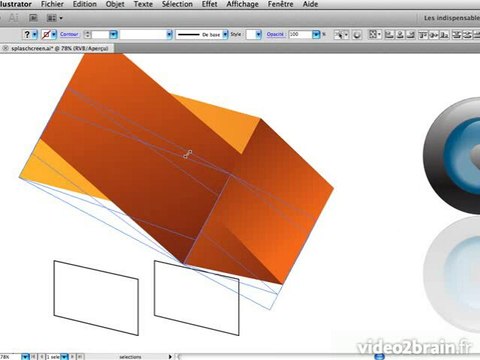Open the Les indispensables workspace switcher
480x360 pixels.
coord(452,18)
